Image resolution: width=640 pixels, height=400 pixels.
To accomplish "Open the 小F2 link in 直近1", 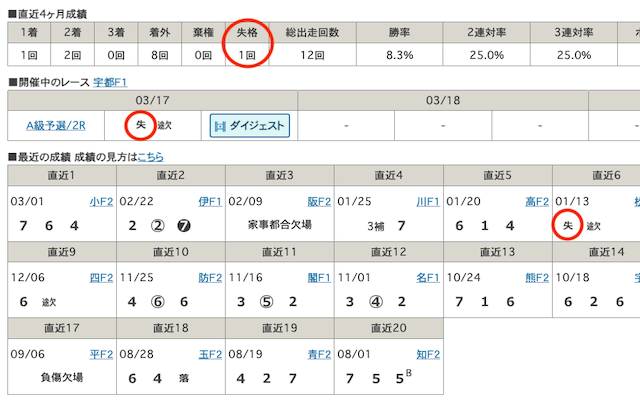I will (x=101, y=202).
